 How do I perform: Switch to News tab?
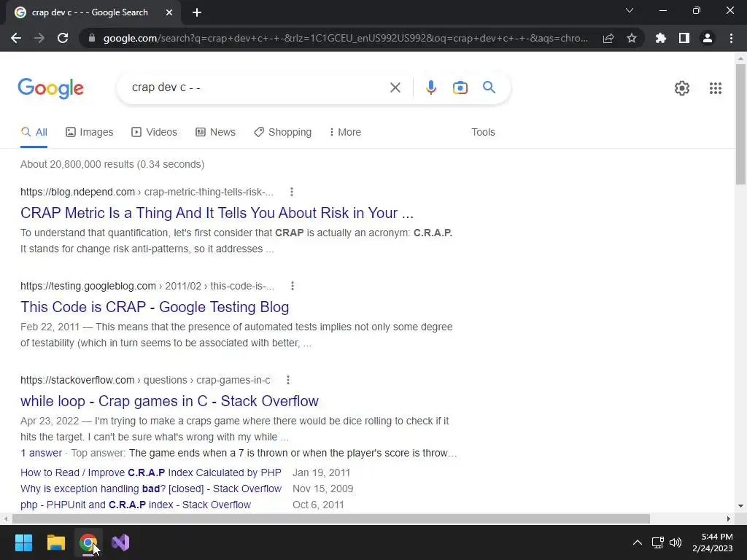coord(215,133)
